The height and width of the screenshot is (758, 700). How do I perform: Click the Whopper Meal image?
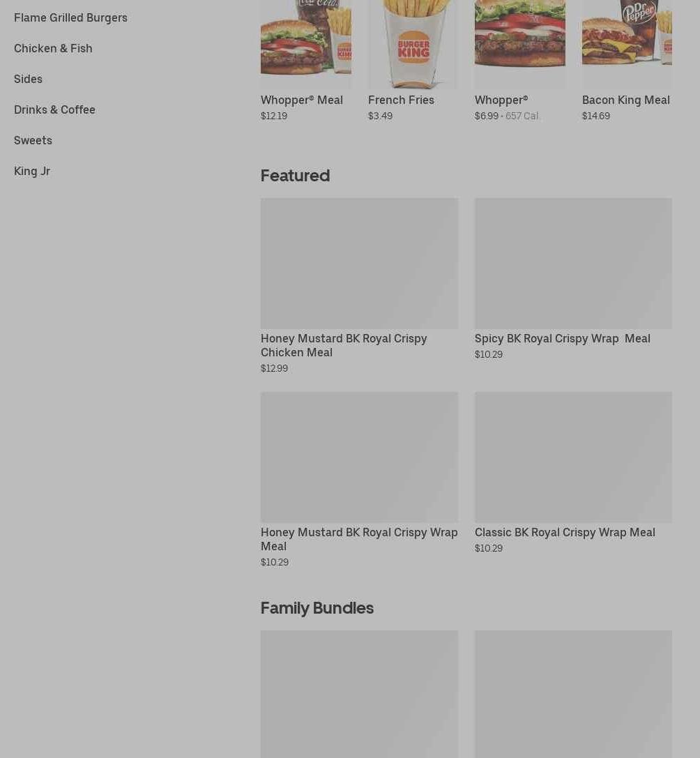[x=306, y=44]
